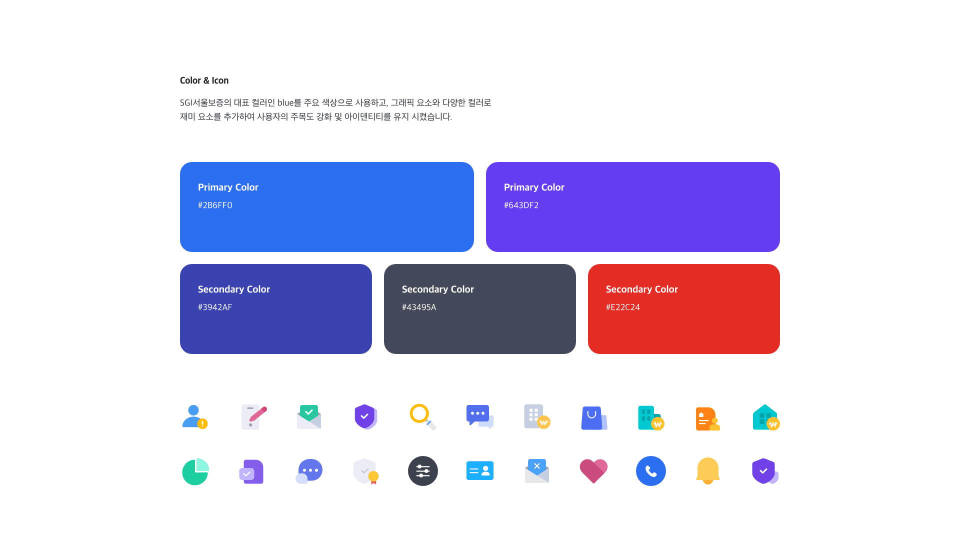Viewport: 960px width, 560px height.
Task: Click the Color & Icon heading
Action: (x=204, y=80)
